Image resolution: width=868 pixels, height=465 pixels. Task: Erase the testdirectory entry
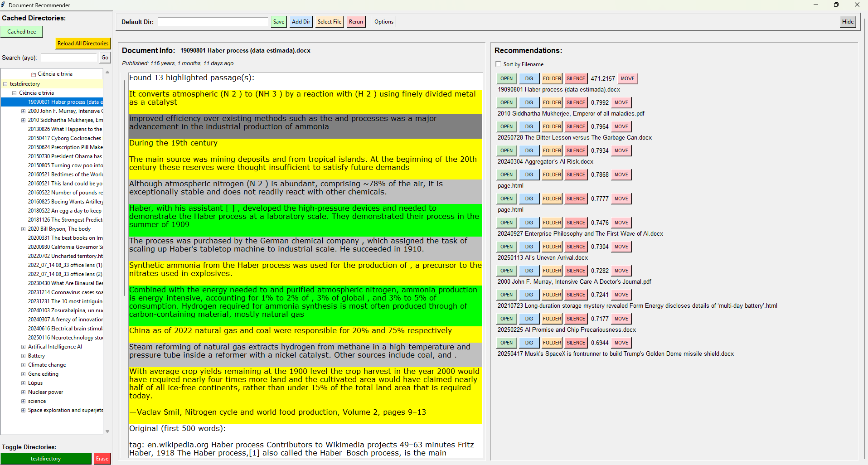(x=102, y=459)
